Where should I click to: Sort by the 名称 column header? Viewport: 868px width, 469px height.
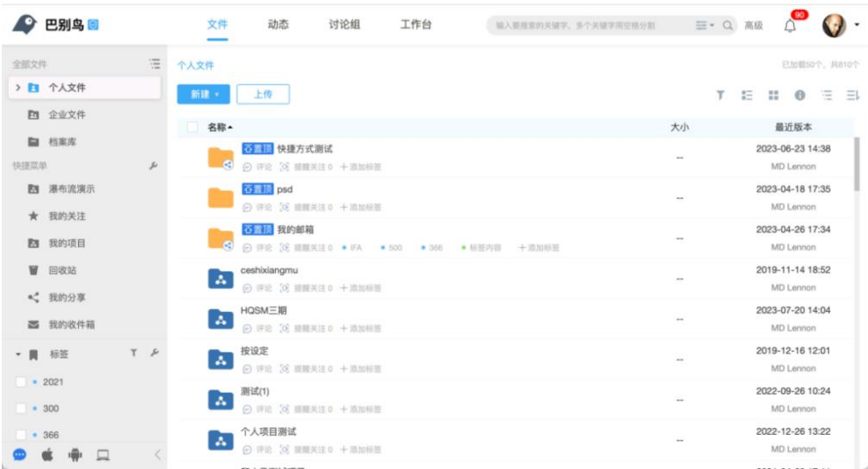(220, 127)
